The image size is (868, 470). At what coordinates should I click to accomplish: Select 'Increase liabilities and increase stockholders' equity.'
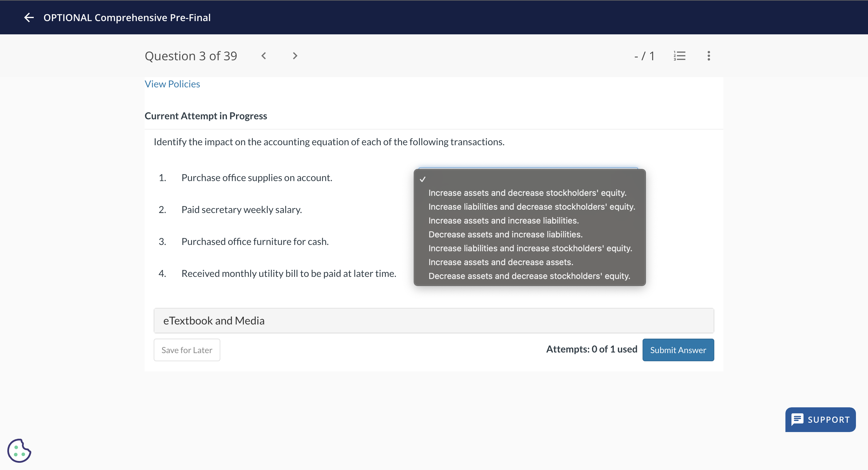click(530, 248)
